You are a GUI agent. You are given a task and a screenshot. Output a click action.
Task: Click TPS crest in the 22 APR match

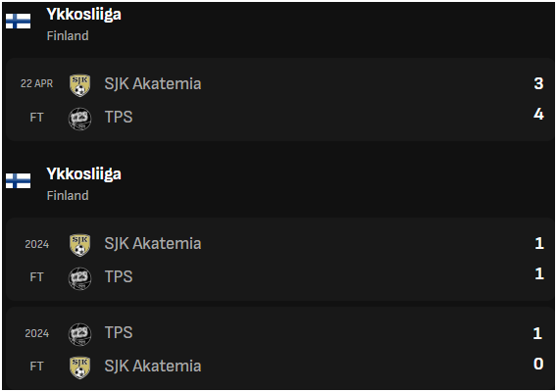coord(80,119)
